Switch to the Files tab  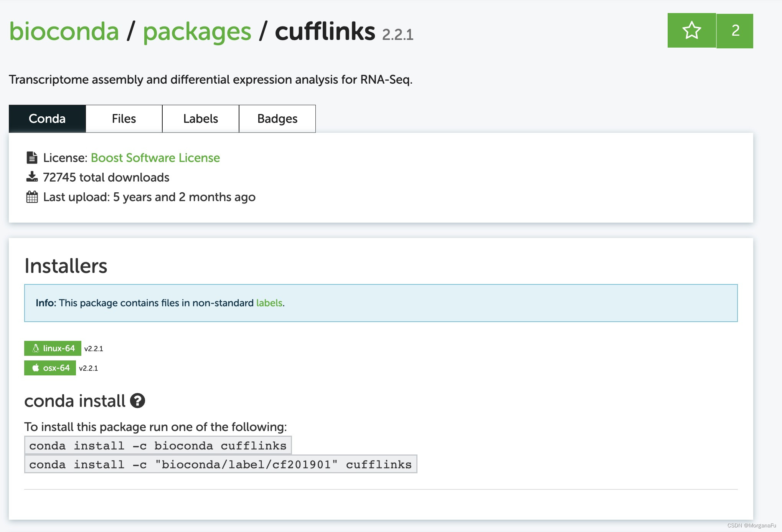[124, 119]
